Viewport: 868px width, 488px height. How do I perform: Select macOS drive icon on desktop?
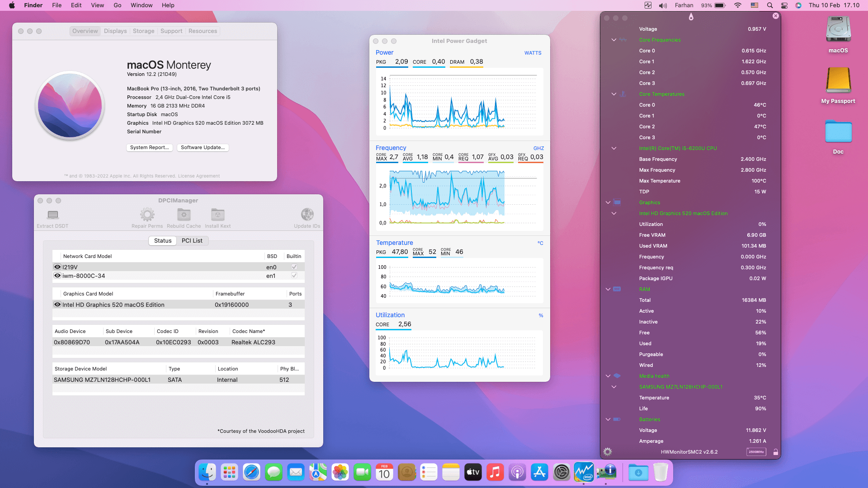coord(838,29)
